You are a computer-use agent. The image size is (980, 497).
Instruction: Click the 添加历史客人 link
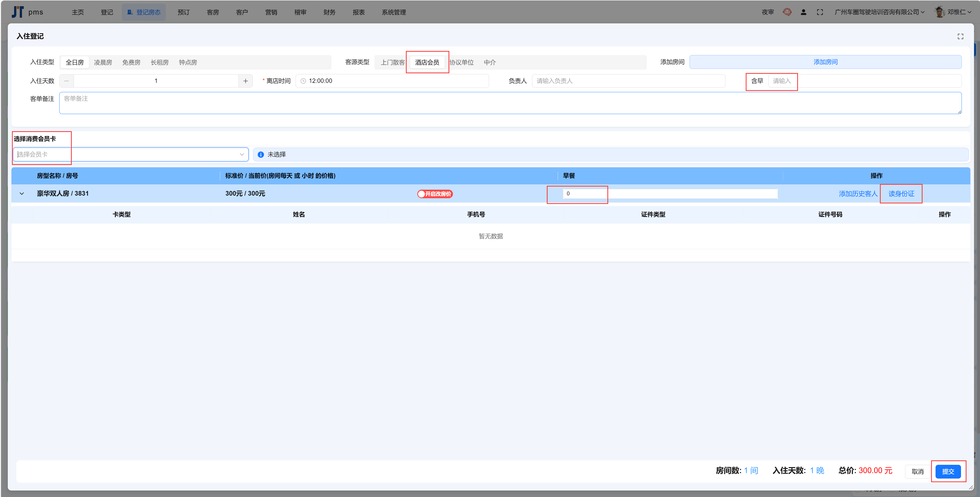coord(858,194)
